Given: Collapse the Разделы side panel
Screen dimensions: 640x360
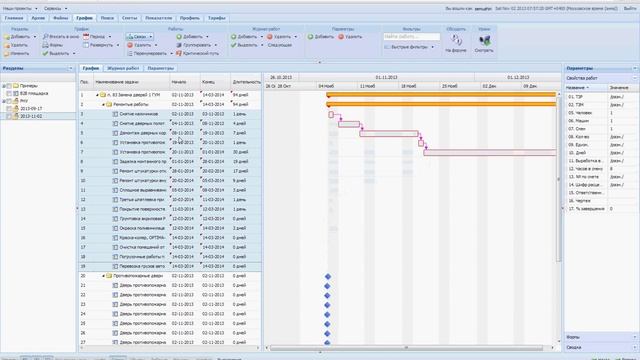Looking at the screenshot, I should click(x=71, y=69).
